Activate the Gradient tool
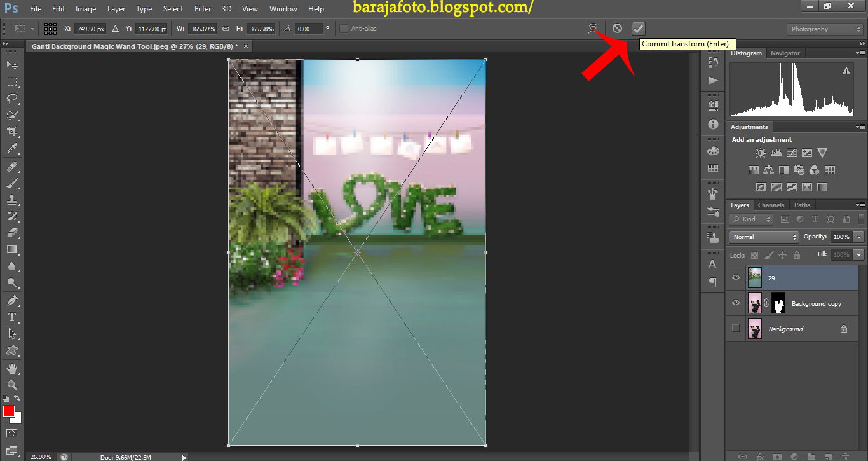Viewport: 868px width, 461px height. [x=13, y=249]
